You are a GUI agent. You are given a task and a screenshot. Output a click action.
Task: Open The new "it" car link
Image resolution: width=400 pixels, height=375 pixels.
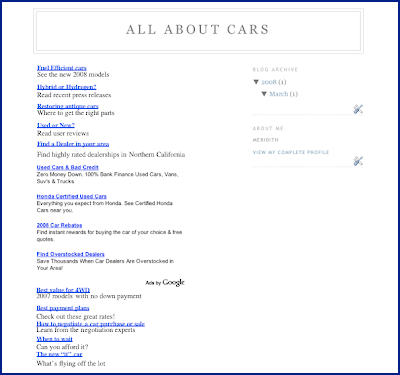click(59, 354)
